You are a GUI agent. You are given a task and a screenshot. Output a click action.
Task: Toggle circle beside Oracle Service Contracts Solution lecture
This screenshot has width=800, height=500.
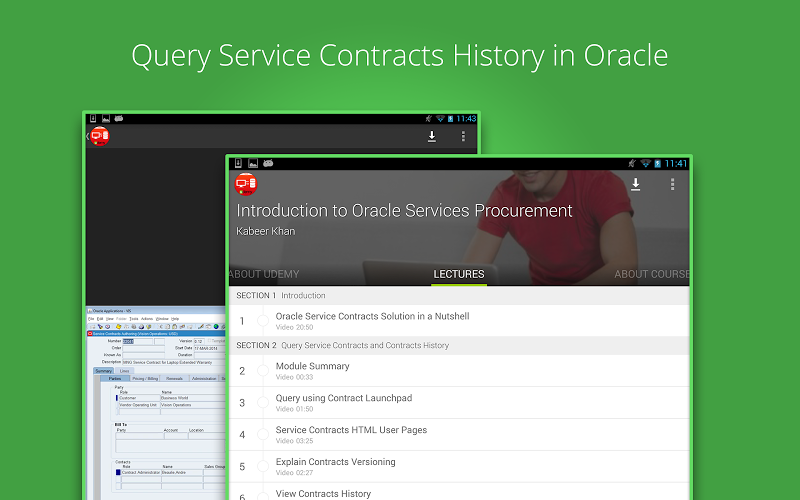click(x=263, y=321)
